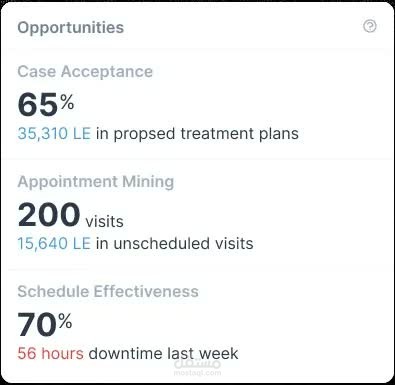This screenshot has height=385, width=395.
Task: Click the 70% schedule effectiveness value
Action: [x=45, y=324]
